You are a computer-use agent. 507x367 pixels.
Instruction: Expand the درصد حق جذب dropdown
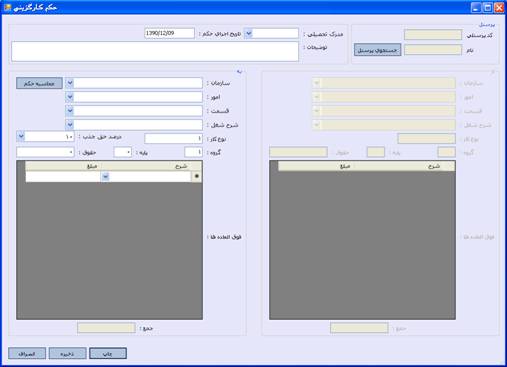coord(21,137)
